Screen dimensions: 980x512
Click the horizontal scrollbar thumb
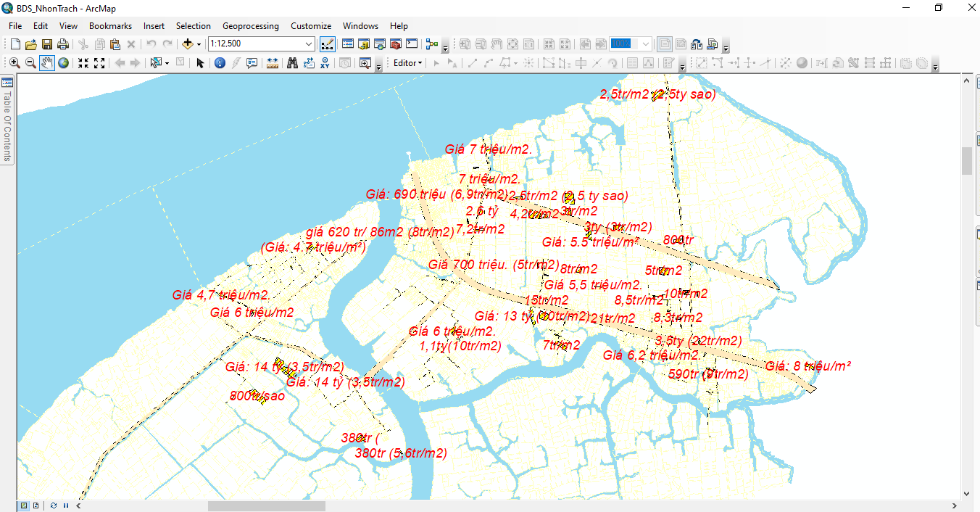pos(266,505)
